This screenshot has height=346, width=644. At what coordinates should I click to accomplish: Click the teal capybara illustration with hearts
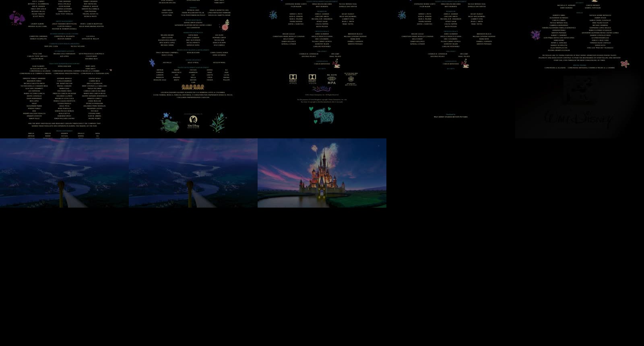[322, 115]
